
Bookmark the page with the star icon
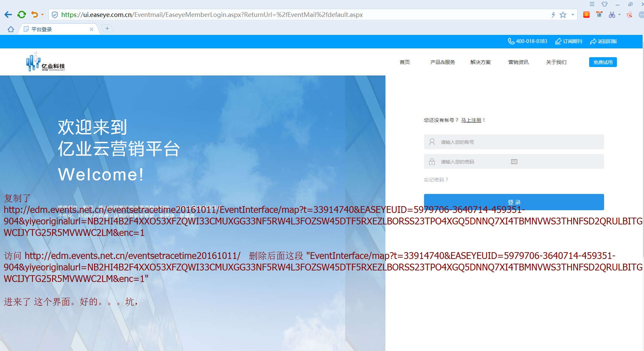point(563,15)
